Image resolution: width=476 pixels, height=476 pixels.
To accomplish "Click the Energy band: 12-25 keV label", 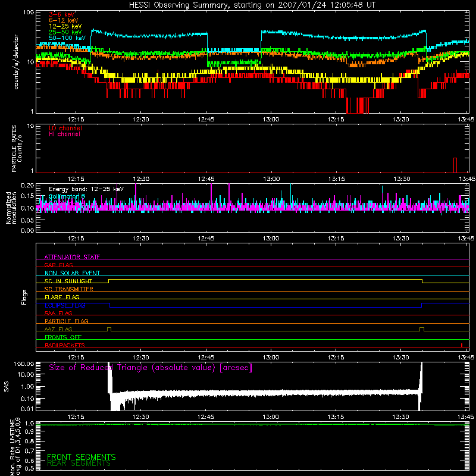I will (86, 189).
